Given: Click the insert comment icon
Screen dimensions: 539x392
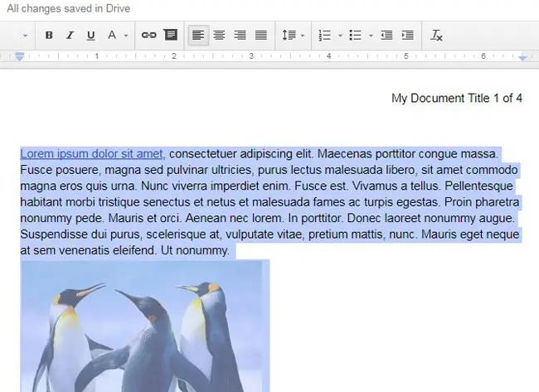Looking at the screenshot, I should tap(170, 36).
